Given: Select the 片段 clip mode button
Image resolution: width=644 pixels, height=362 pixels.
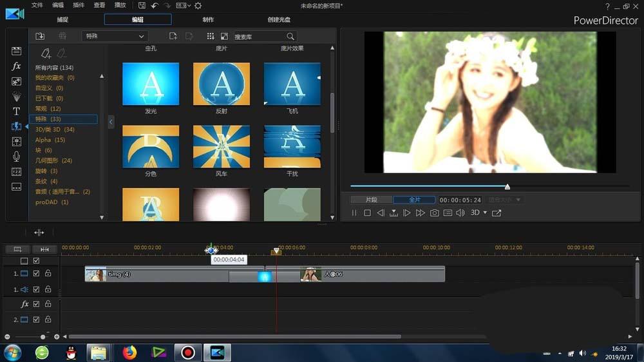Looking at the screenshot, I should 371,200.
